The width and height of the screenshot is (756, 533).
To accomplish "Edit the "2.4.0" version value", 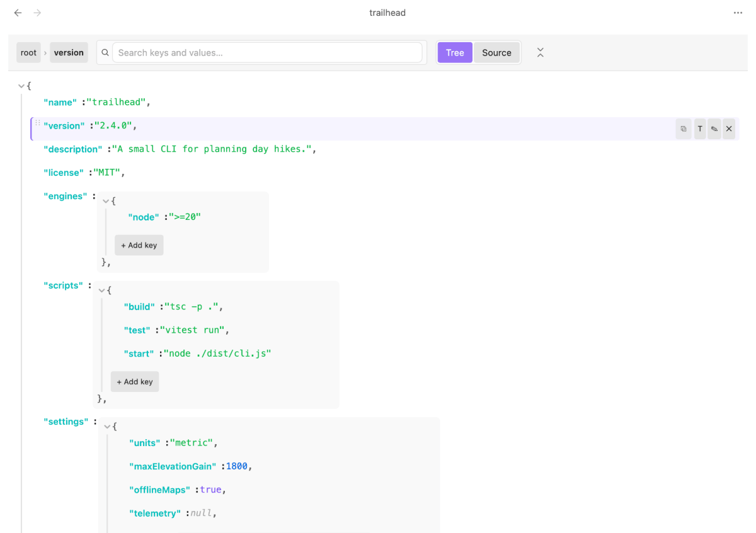I will pos(113,126).
